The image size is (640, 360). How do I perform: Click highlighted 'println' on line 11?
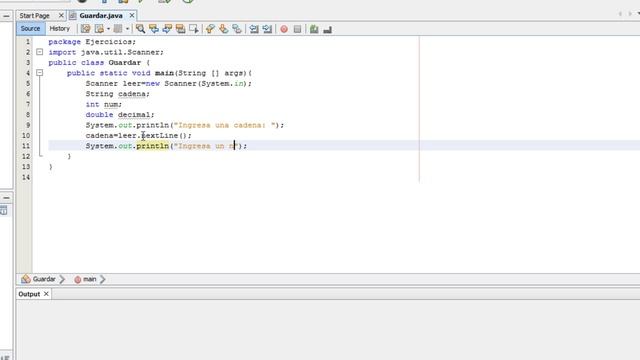(153, 146)
